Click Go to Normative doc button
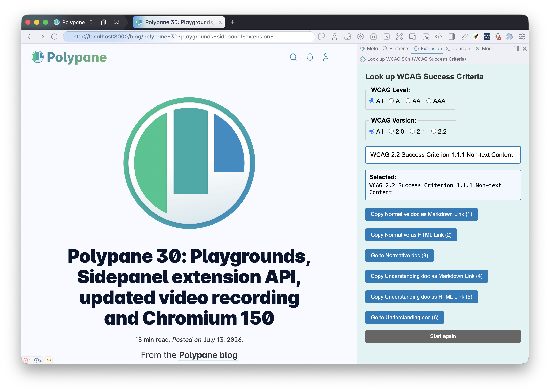 tap(399, 256)
